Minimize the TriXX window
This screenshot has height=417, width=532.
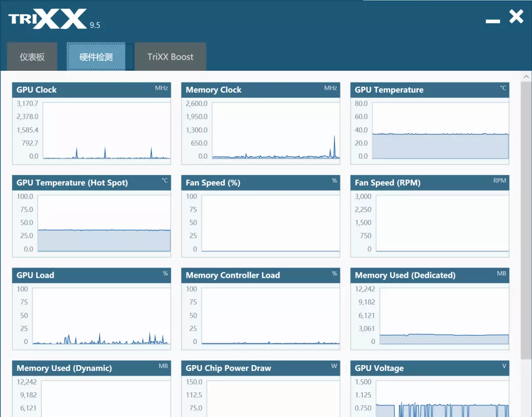(493, 21)
